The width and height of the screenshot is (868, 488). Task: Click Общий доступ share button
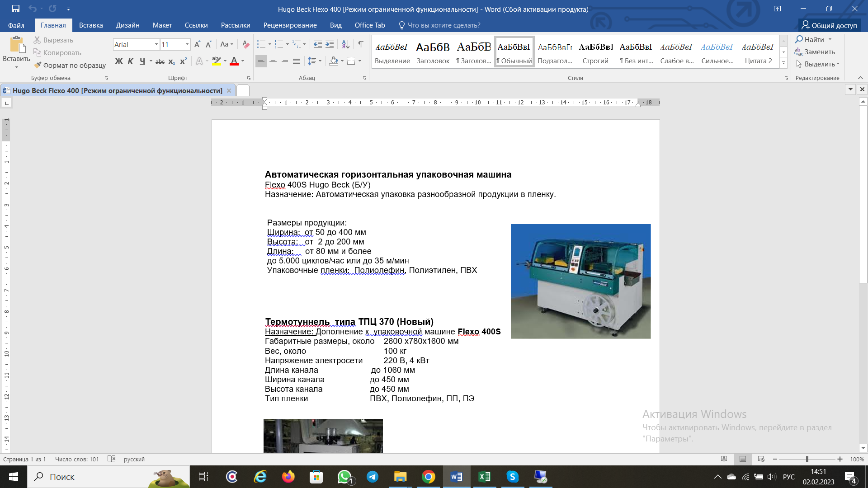point(829,25)
